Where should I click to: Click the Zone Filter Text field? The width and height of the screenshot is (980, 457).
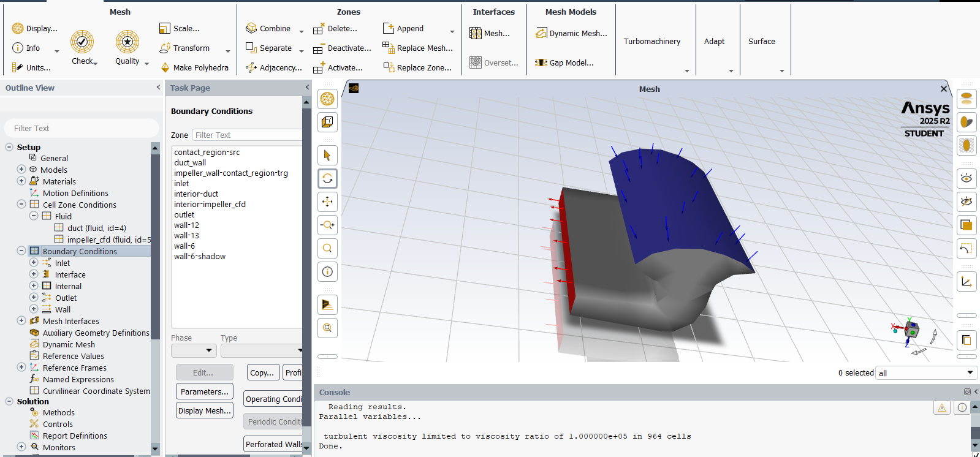(246, 135)
